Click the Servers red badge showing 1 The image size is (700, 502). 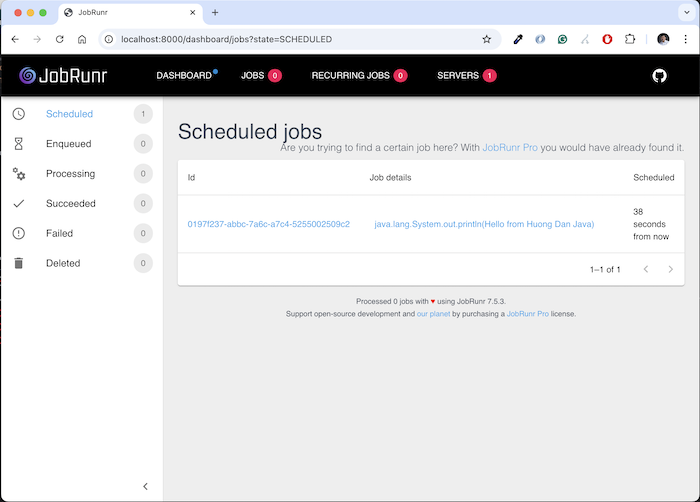click(x=489, y=75)
